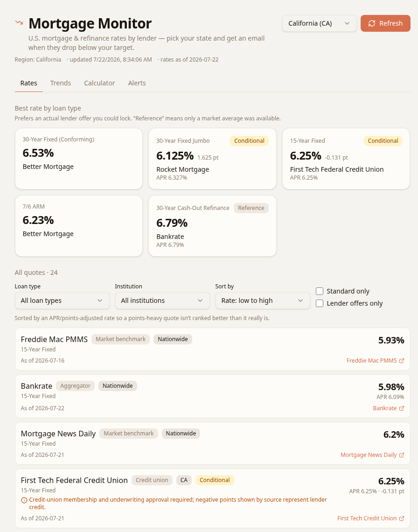Switch to the Rates tab
The width and height of the screenshot is (418, 532).
[29, 83]
